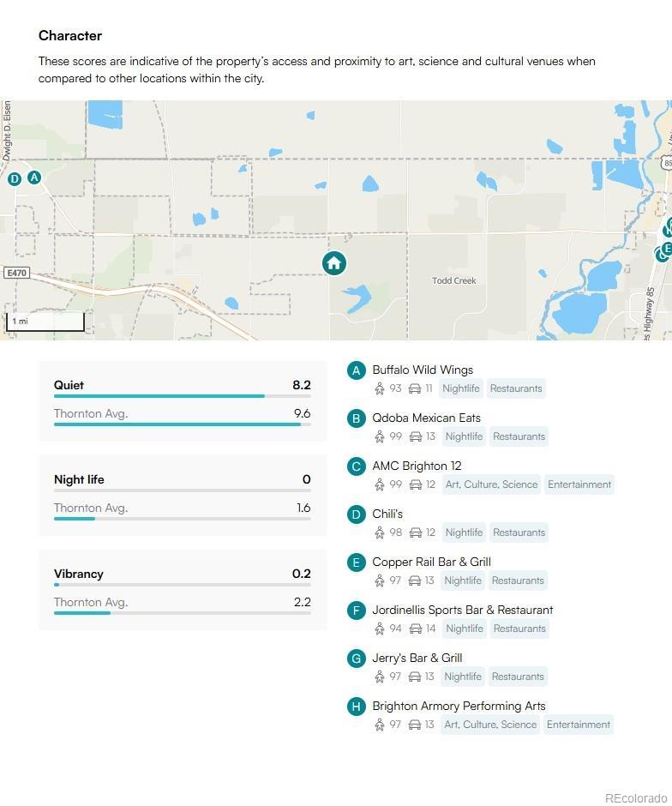Select Entertainment tag under AMC Brighton 12

pyautogui.click(x=579, y=484)
